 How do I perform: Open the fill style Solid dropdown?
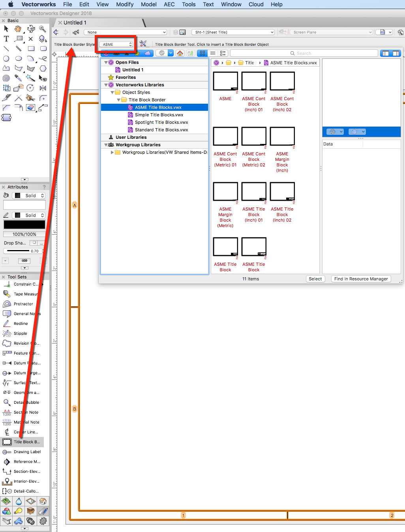pyautogui.click(x=28, y=196)
